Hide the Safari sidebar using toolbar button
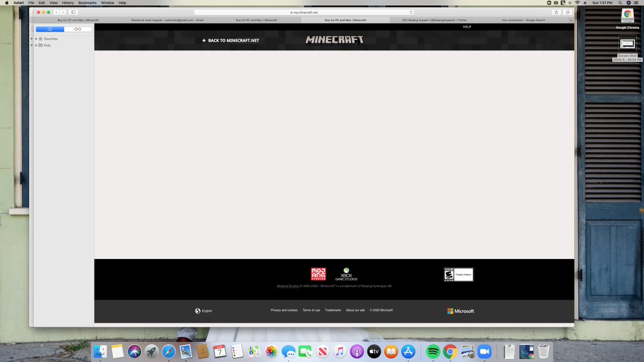The height and width of the screenshot is (362, 644). (74, 12)
